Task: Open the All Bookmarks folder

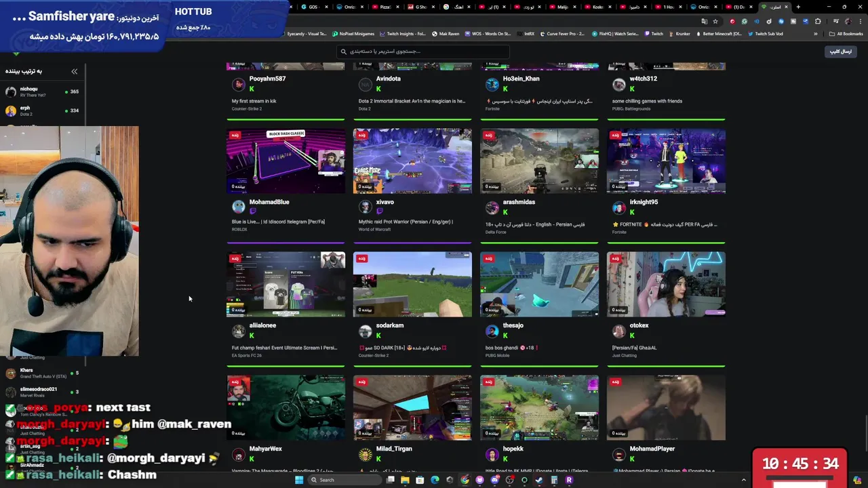Action: 846,33
